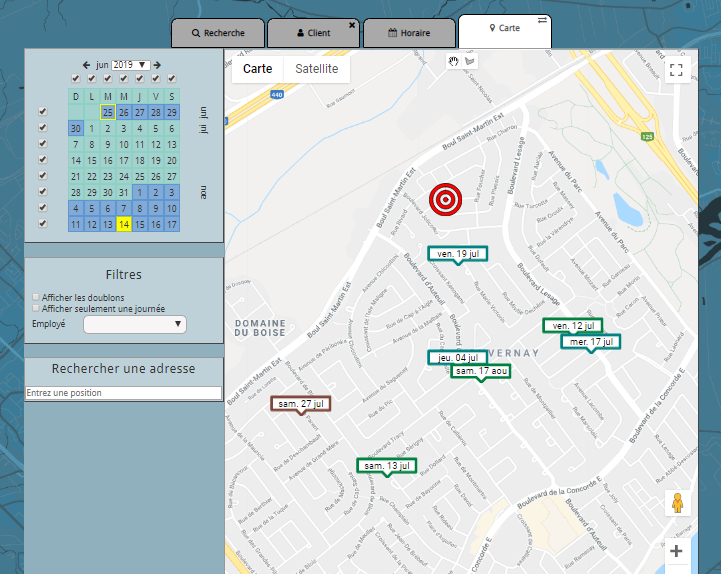Uncheck the Sunday (D) column checkbox
The image size is (721, 574).
pos(75,79)
